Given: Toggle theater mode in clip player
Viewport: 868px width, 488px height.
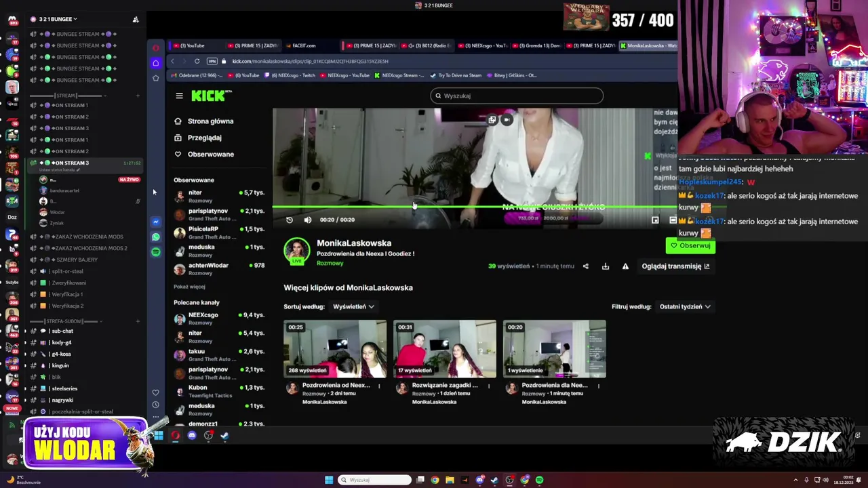Looking at the screenshot, I should (673, 220).
